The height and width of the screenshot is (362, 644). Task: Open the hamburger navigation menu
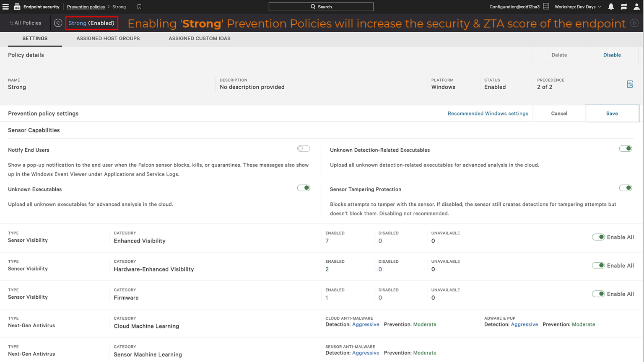coord(5,6)
